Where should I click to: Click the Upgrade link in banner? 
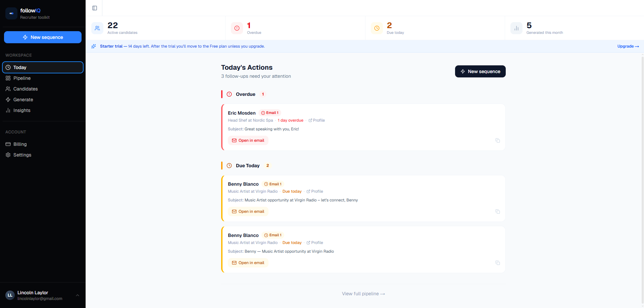pyautogui.click(x=628, y=46)
